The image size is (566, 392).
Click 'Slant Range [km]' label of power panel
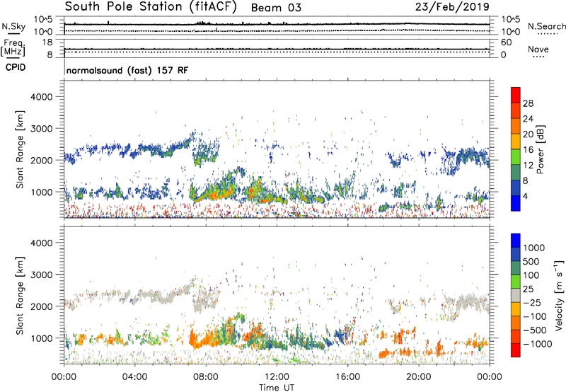click(20, 149)
